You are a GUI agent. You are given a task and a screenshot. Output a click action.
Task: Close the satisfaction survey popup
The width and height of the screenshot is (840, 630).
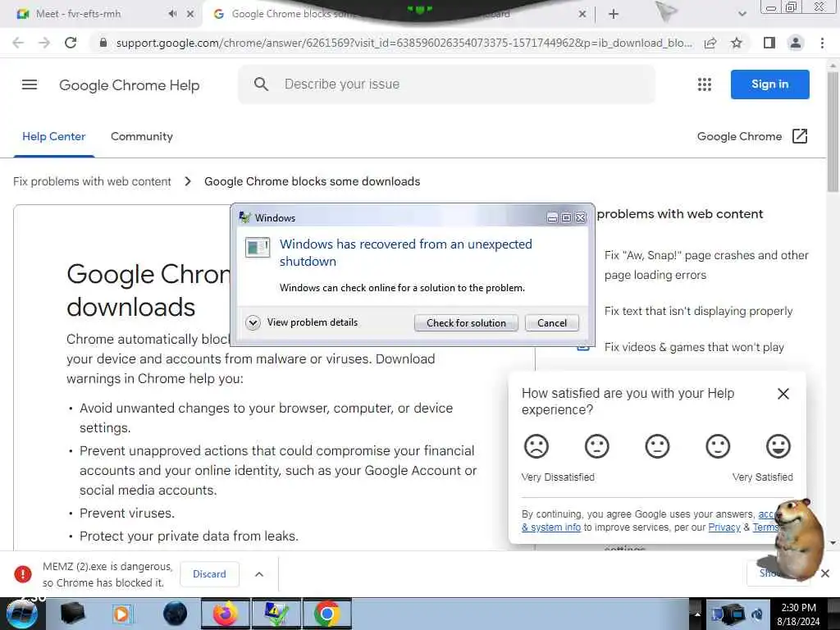783,394
